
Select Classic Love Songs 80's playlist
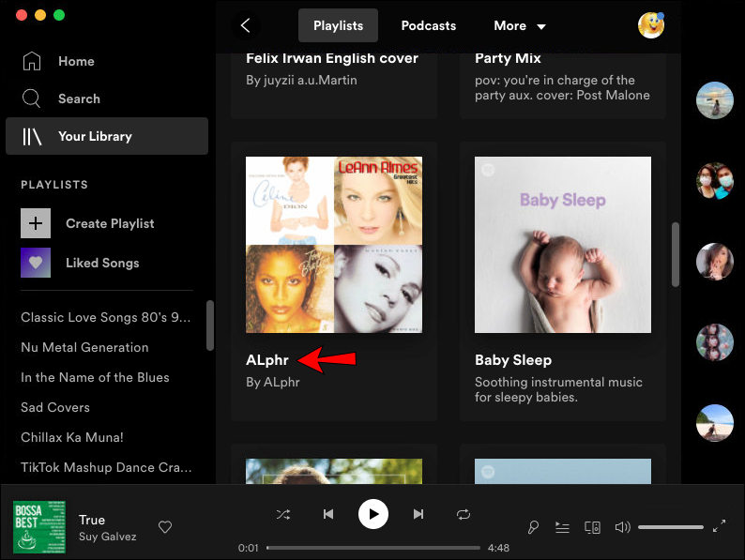[106, 317]
